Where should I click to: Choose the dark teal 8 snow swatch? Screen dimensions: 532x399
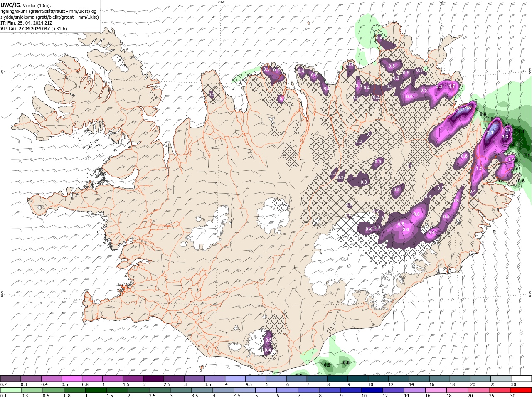(337, 379)
